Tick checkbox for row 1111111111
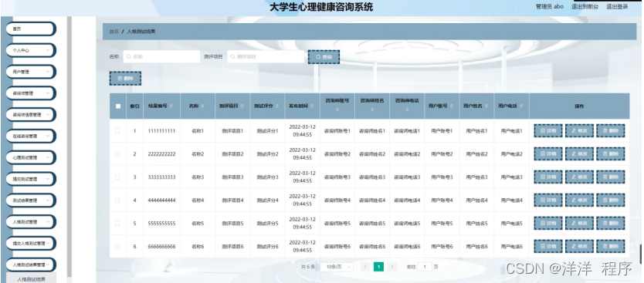Screen dimensions: 644x283 coord(118,131)
